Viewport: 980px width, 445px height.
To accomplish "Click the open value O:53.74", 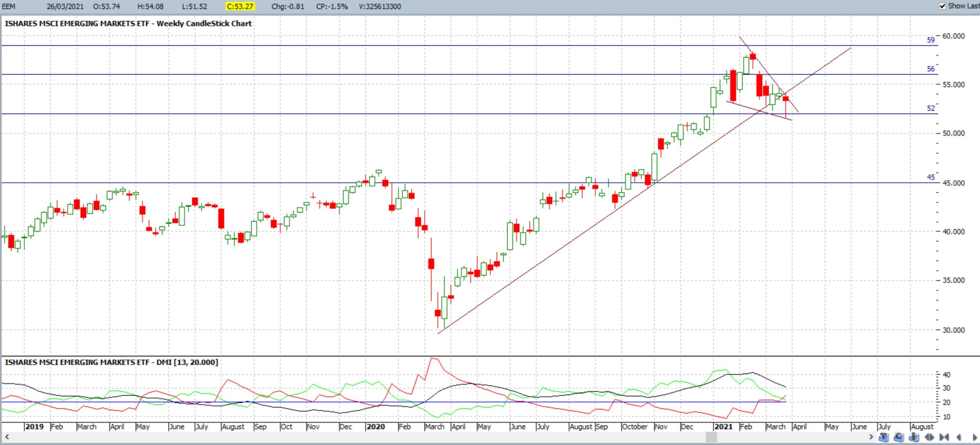I will pyautogui.click(x=106, y=6).
